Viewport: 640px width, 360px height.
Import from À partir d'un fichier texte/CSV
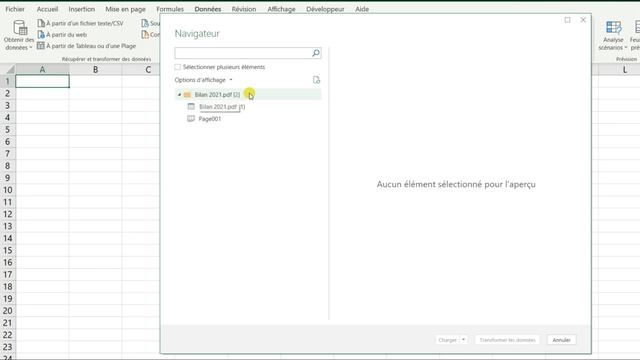80,23
